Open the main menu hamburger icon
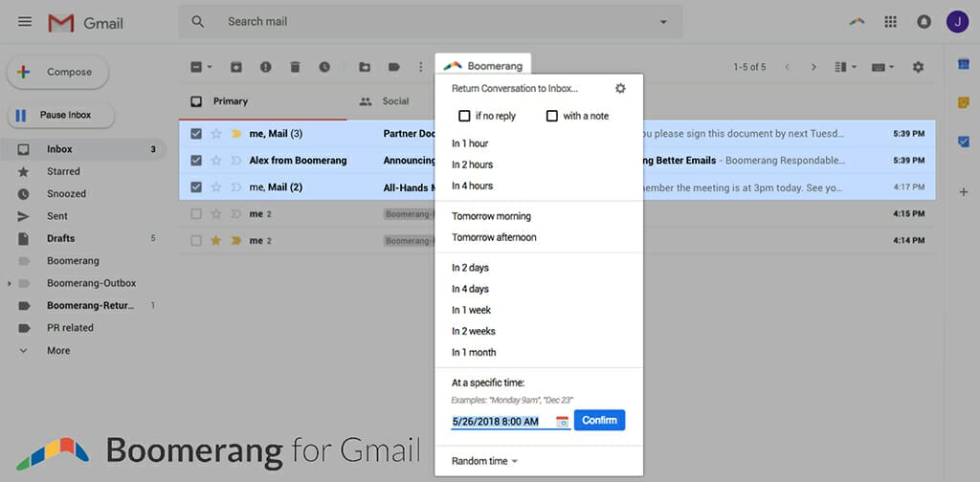 (25, 22)
